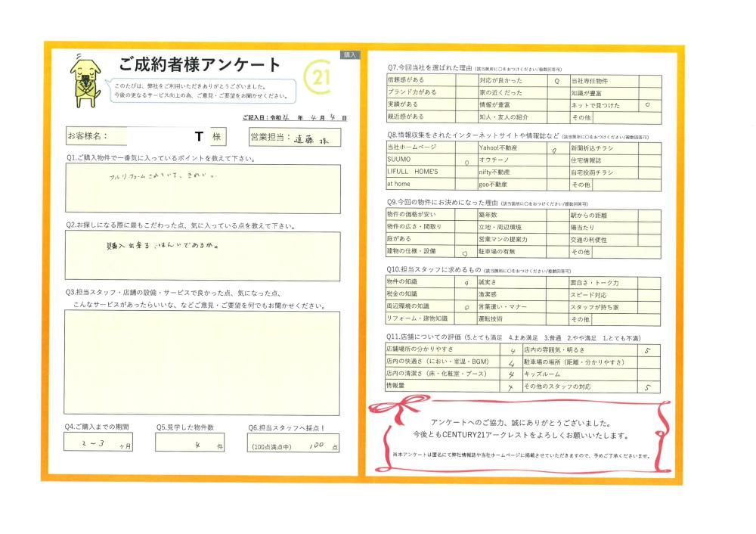Image resolution: width=756 pixels, height=534 pixels.
Task: Click the Century 21 logo
Action: click(318, 79)
